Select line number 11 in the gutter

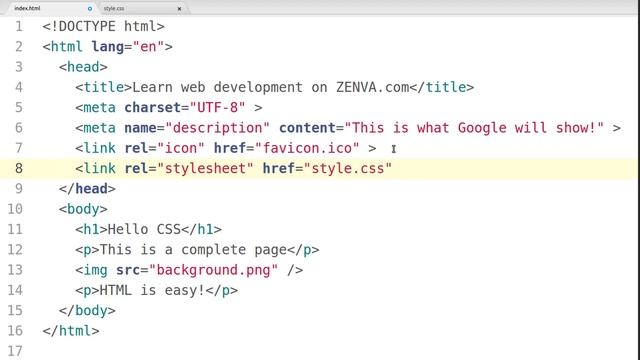click(15, 229)
